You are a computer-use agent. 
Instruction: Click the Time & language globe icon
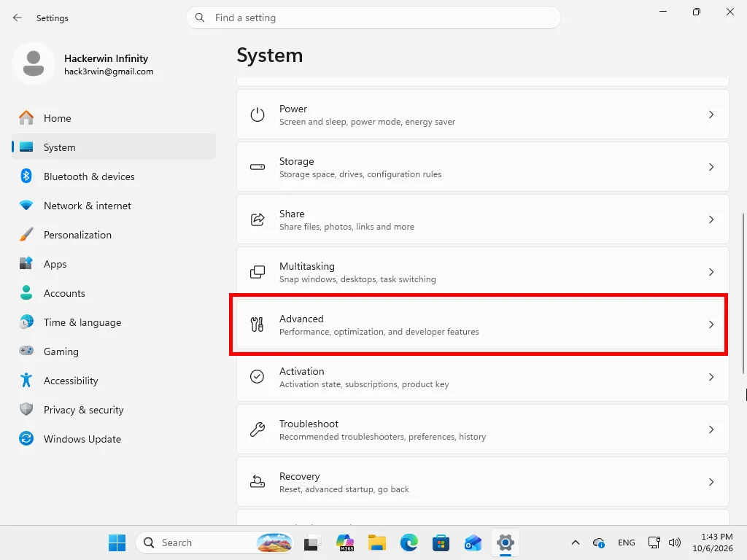pyautogui.click(x=26, y=322)
